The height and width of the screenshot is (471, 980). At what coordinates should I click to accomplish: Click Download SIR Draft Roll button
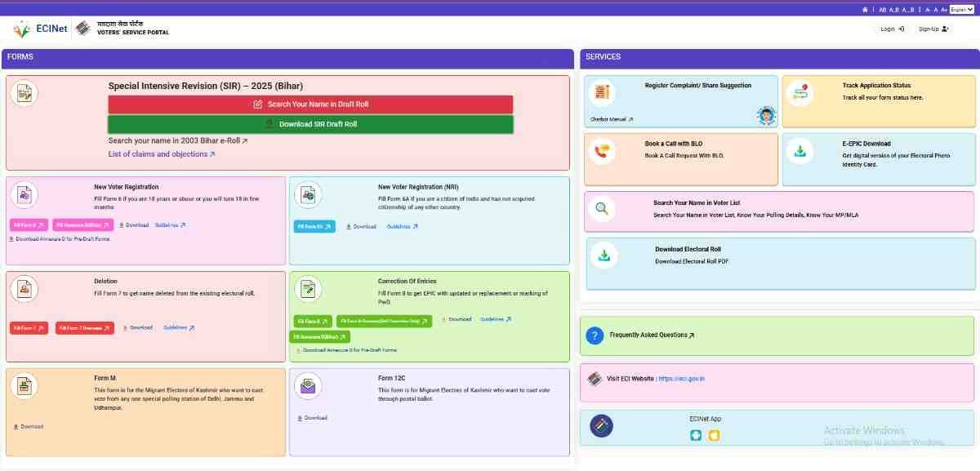click(x=310, y=124)
